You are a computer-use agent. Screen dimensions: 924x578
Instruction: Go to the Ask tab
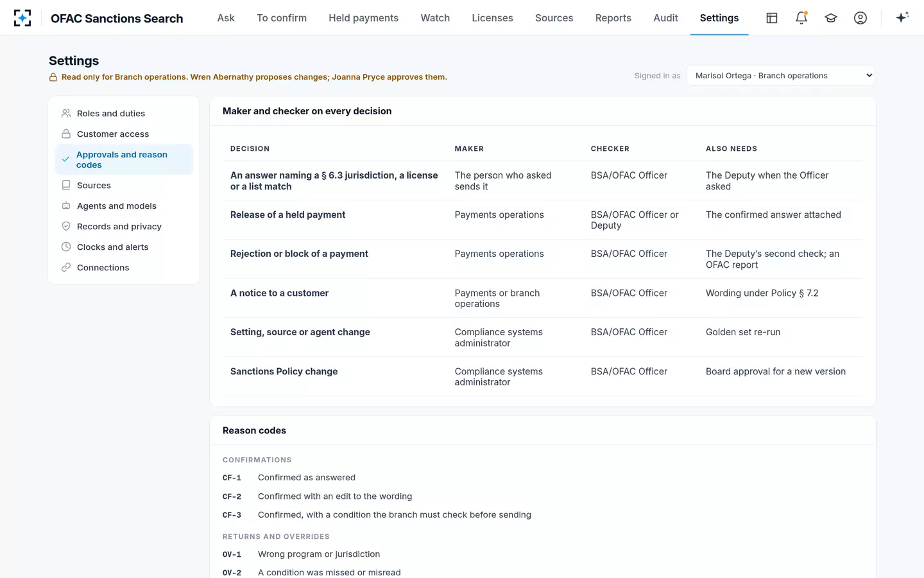click(x=226, y=18)
